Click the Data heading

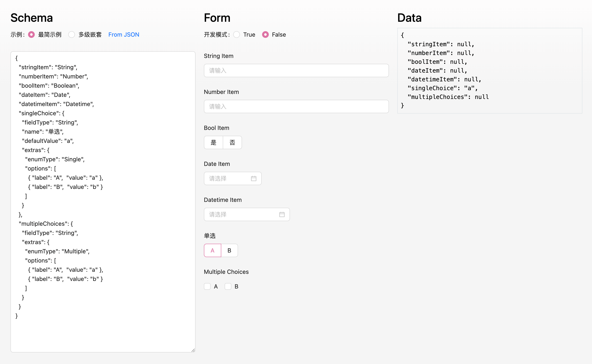click(409, 18)
